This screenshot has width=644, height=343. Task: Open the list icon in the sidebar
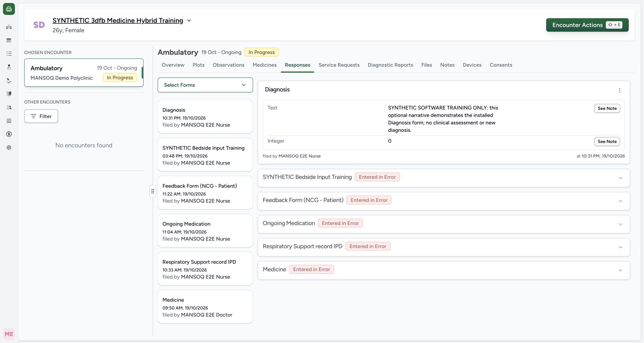9,54
